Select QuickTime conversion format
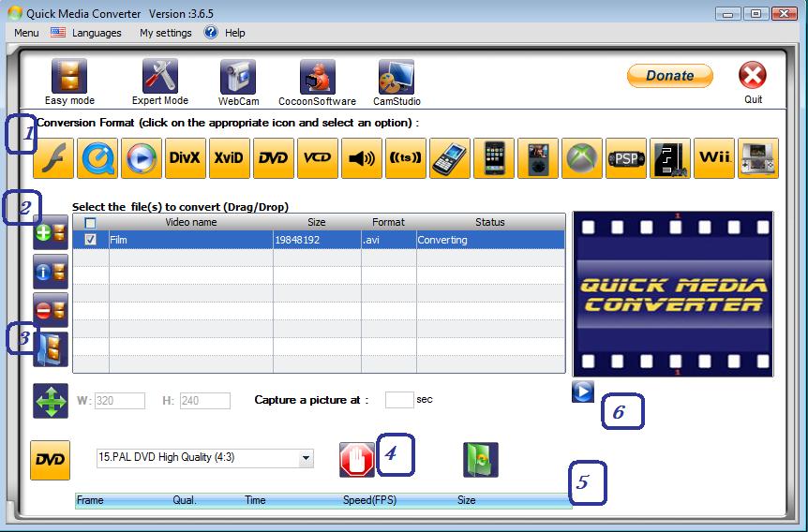The height and width of the screenshot is (532, 808). [x=97, y=158]
